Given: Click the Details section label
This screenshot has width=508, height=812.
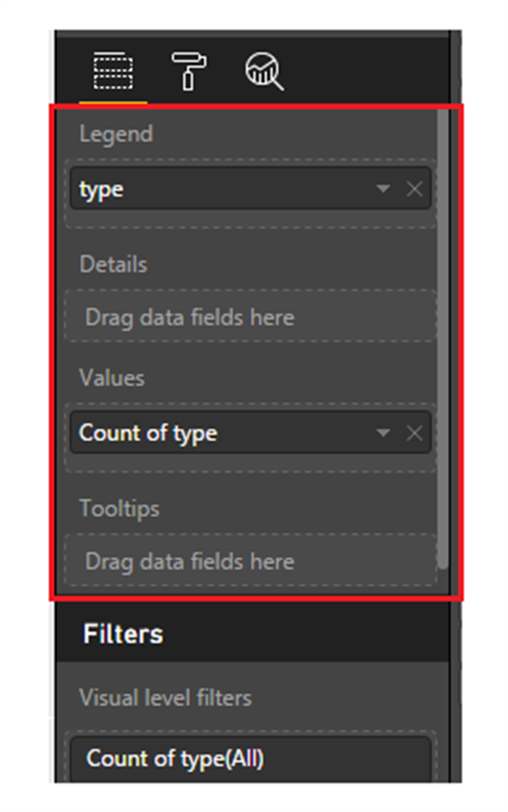Looking at the screenshot, I should [x=114, y=265].
